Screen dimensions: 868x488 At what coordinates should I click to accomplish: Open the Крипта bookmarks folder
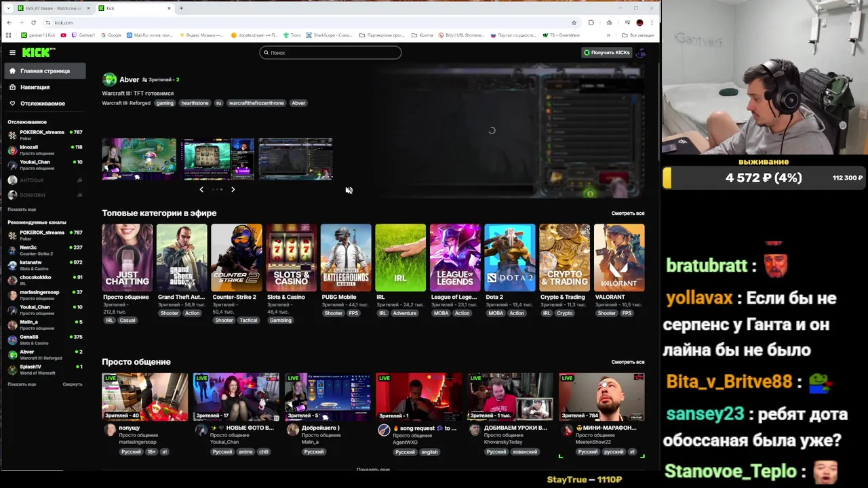[423, 35]
